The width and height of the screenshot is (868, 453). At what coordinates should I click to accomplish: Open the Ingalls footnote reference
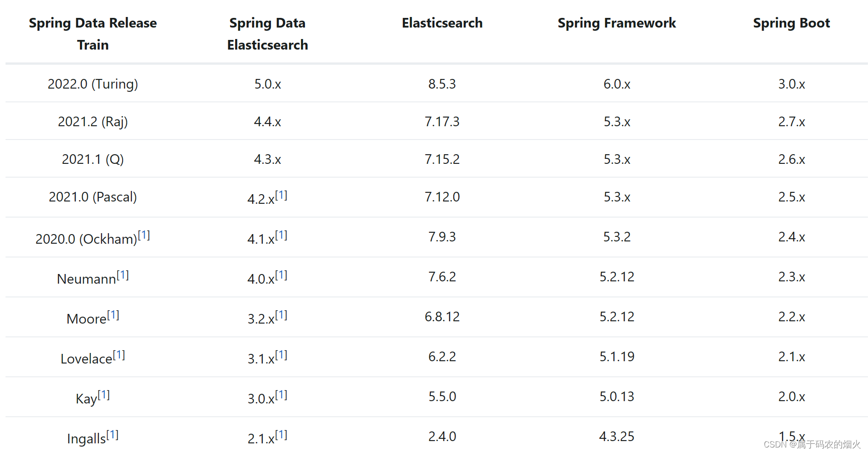click(113, 435)
